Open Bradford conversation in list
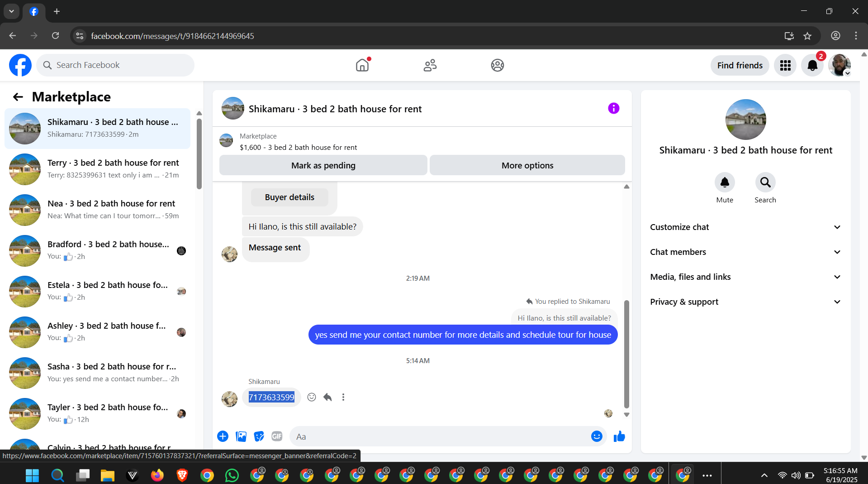This screenshot has height=484, width=868. tap(97, 251)
